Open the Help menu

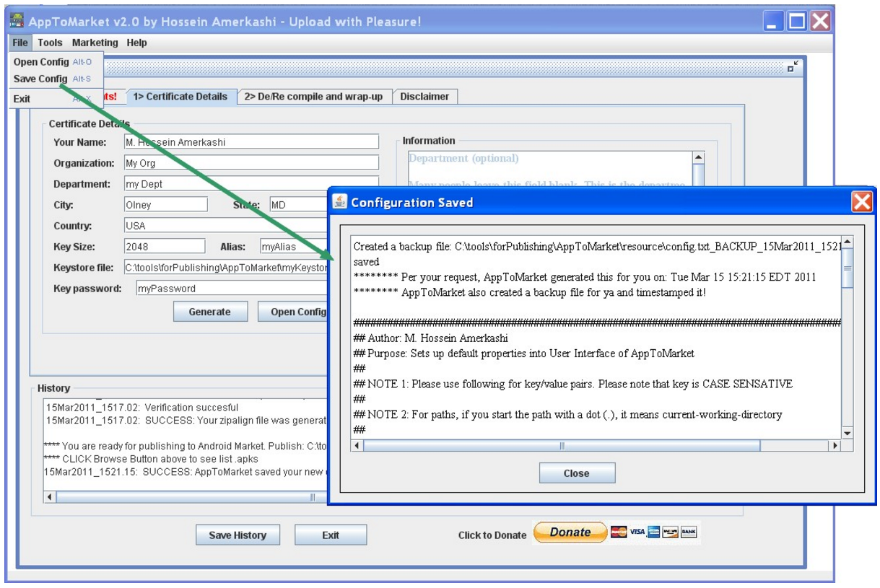[136, 43]
